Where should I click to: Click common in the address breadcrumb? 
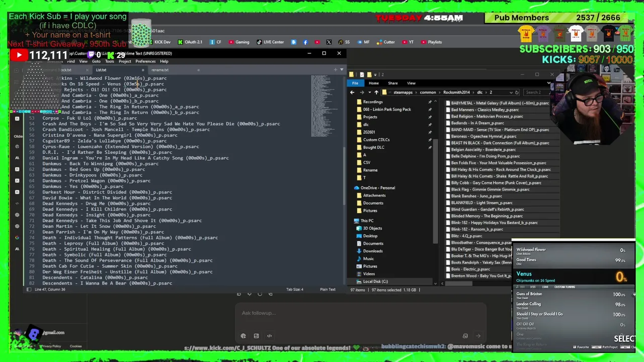[428, 93]
